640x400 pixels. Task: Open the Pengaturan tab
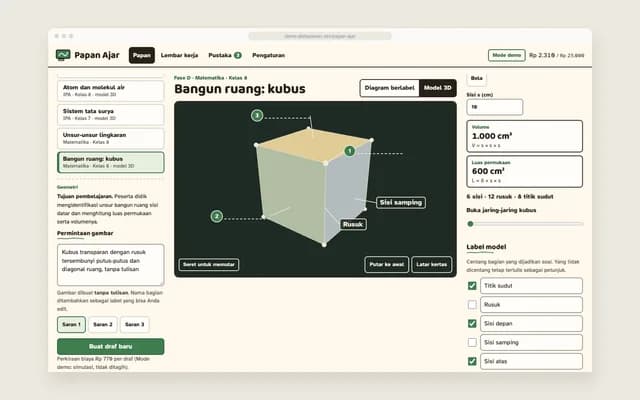pos(268,55)
